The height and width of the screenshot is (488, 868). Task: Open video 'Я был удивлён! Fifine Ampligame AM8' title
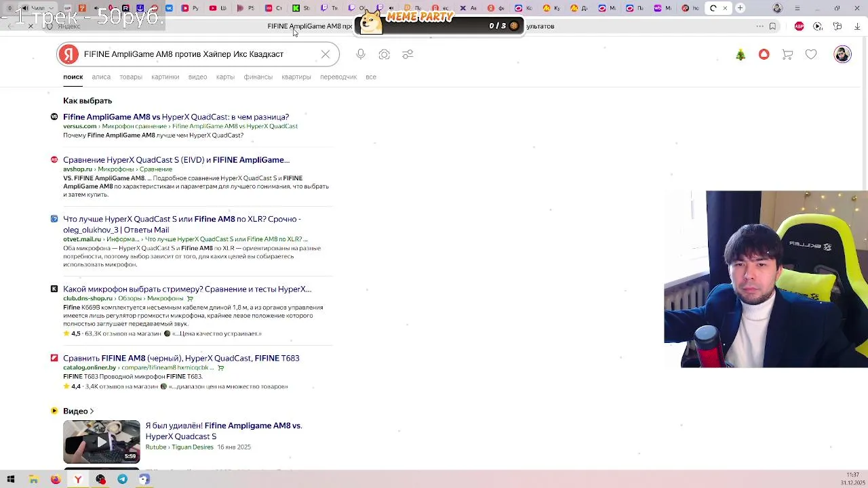pyautogui.click(x=224, y=431)
